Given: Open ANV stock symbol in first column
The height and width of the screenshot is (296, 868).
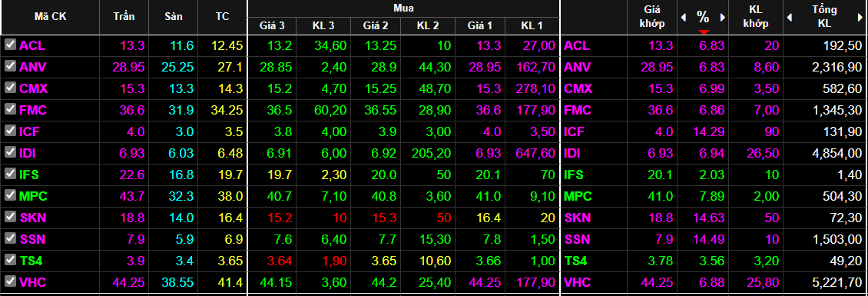Looking at the screenshot, I should (33, 67).
